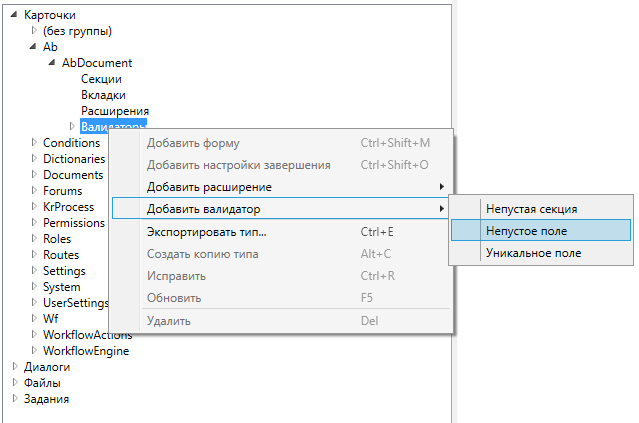Select 'Вкладки' tree item
The image size is (639, 423).
[103, 95]
